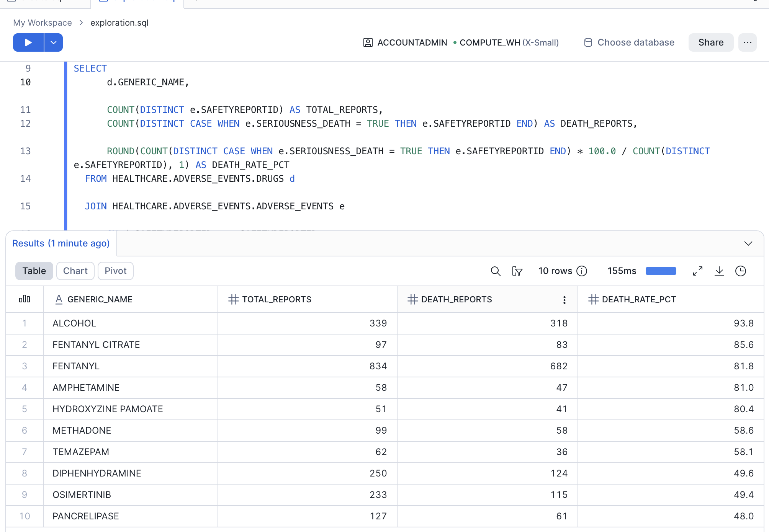The width and height of the screenshot is (769, 532).
Task: Open Choose database selector
Action: [629, 42]
